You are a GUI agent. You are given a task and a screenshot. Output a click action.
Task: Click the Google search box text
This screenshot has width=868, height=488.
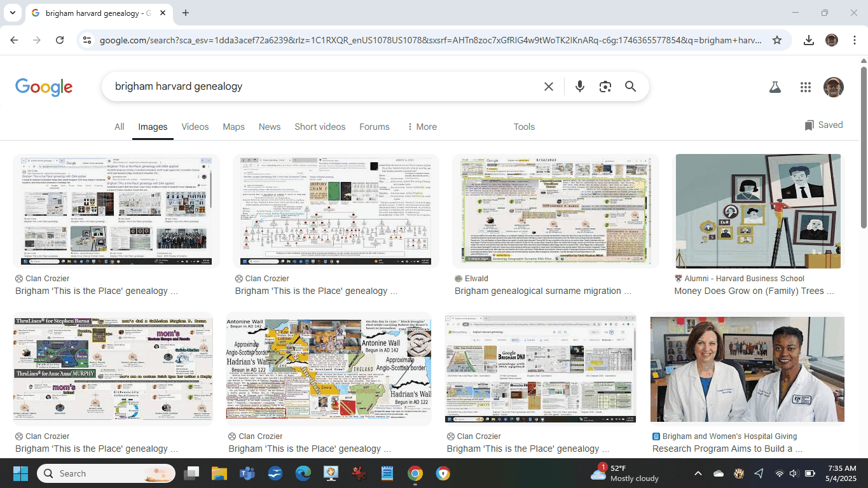(x=179, y=87)
